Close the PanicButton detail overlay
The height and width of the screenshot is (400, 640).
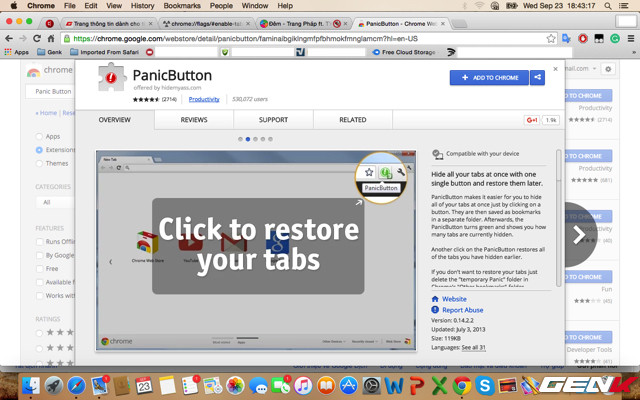tap(556, 70)
